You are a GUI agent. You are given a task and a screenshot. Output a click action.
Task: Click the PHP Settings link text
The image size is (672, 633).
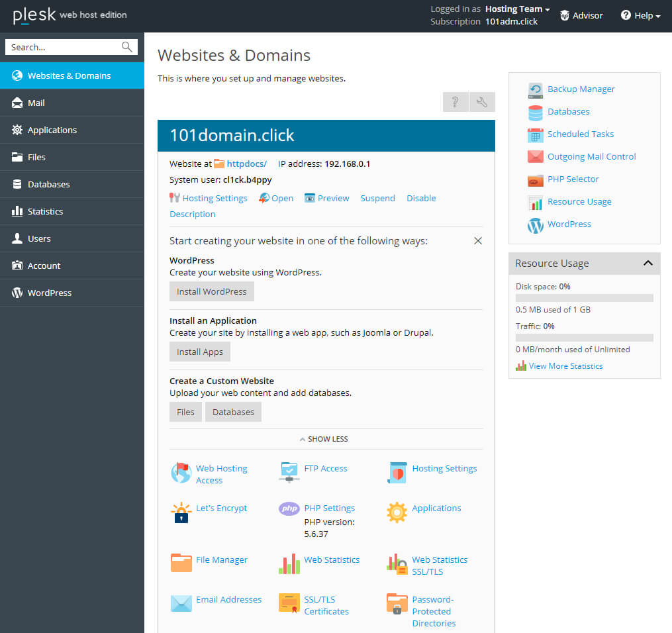[330, 509]
